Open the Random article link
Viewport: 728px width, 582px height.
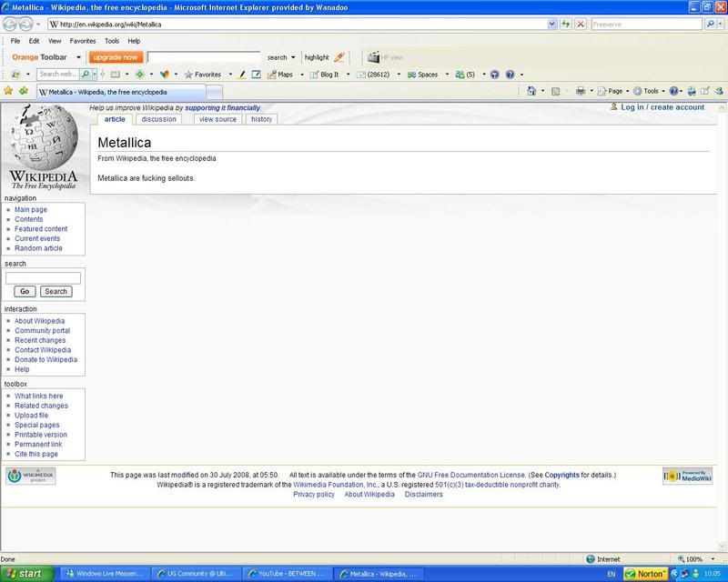point(38,248)
